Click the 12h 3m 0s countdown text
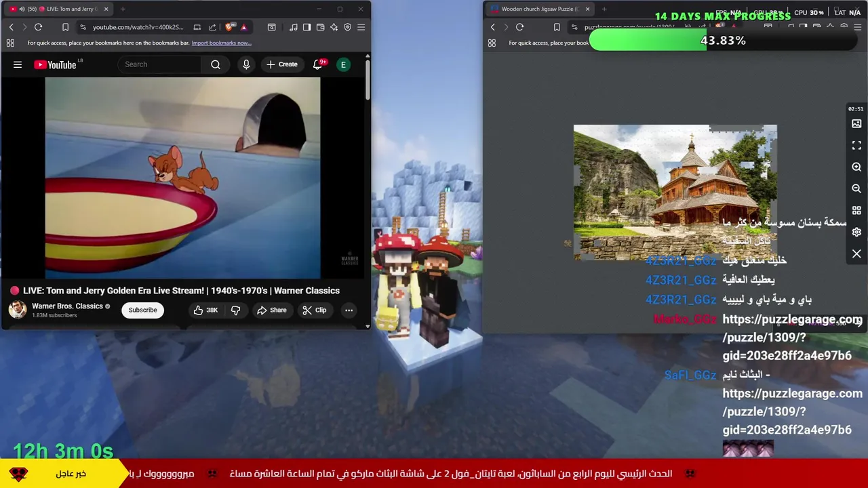 [63, 451]
